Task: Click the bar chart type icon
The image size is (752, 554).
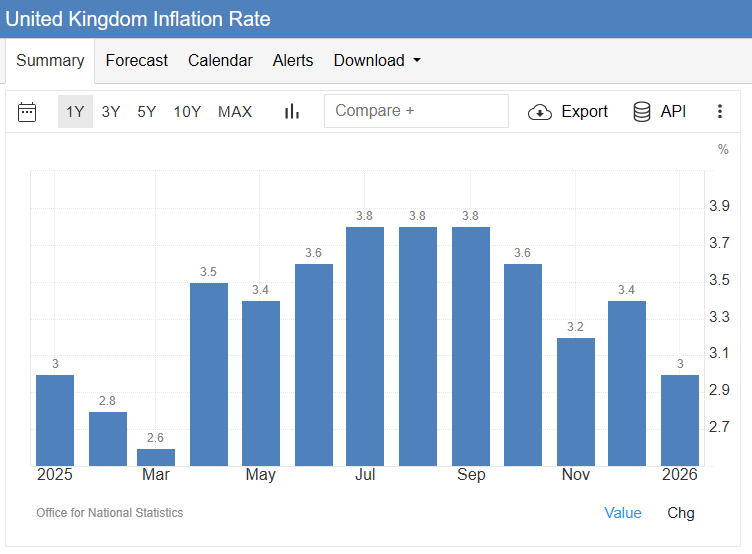Action: click(x=292, y=112)
